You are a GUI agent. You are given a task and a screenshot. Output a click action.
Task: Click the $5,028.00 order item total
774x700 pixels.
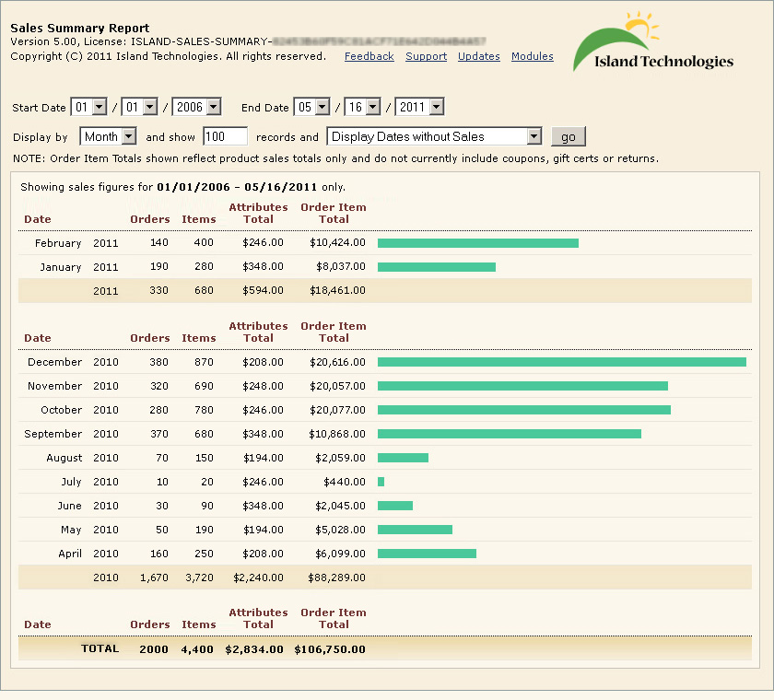coord(340,530)
